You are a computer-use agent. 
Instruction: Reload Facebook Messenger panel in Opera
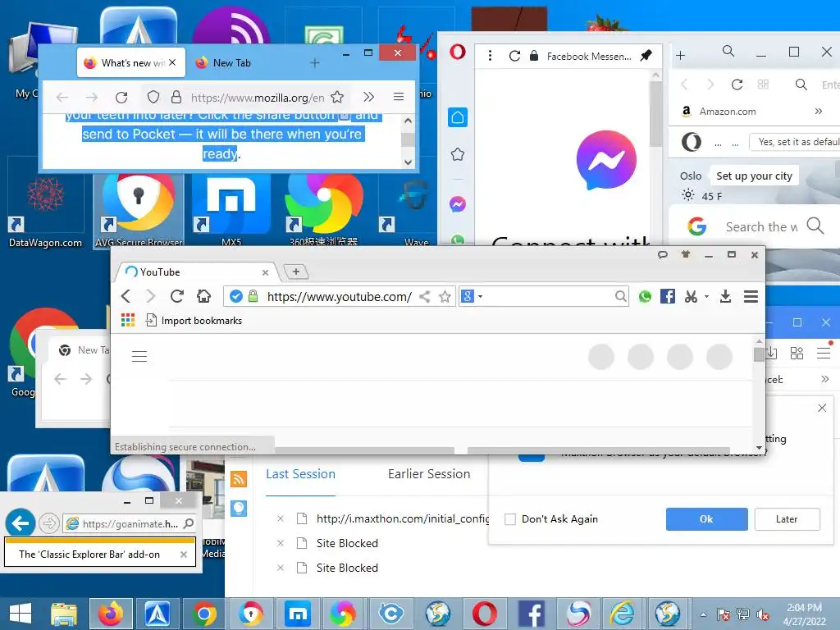pos(514,56)
